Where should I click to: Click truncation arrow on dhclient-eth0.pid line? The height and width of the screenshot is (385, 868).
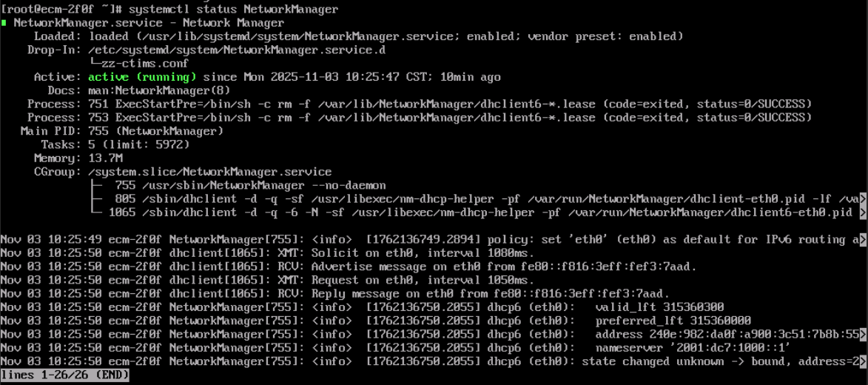coord(863,199)
